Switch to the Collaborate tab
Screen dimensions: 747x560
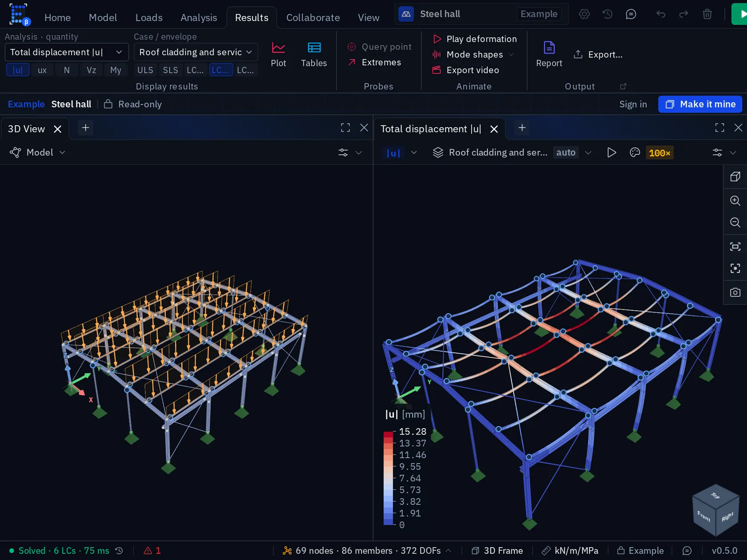pyautogui.click(x=313, y=17)
